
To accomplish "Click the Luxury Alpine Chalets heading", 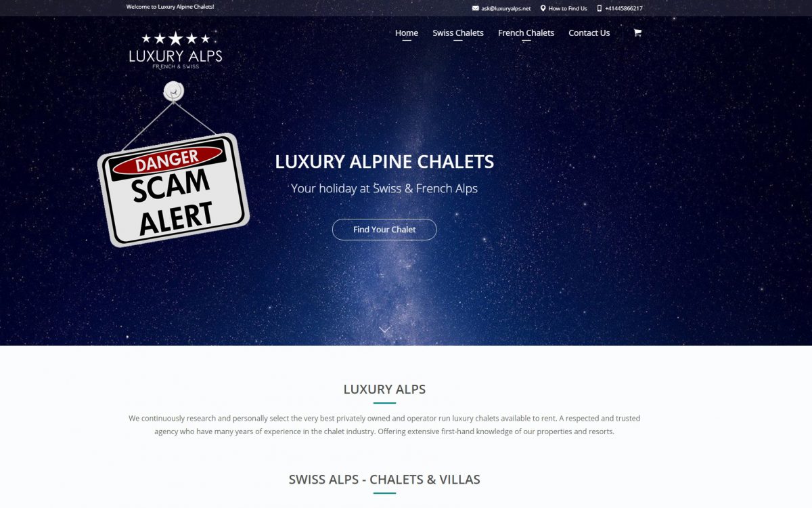I will point(384,162).
